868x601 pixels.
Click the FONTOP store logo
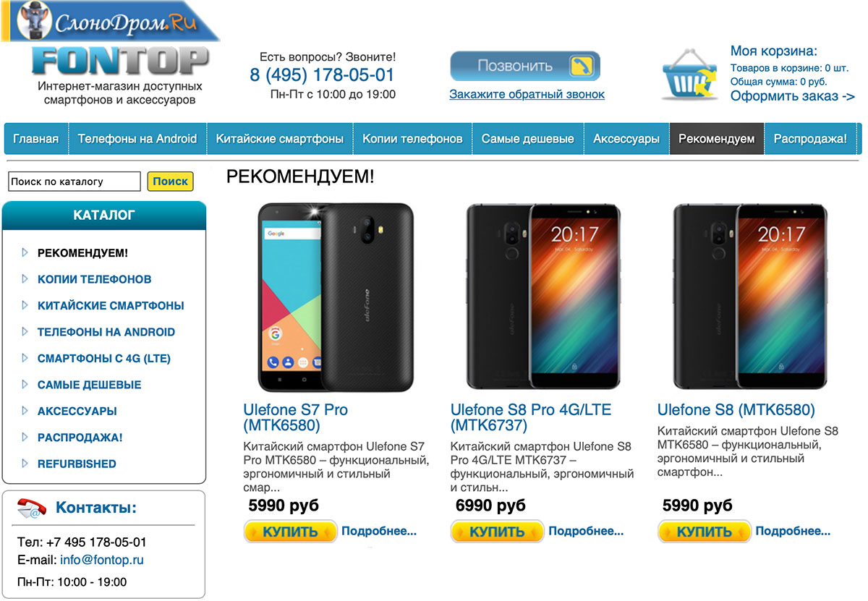120,61
